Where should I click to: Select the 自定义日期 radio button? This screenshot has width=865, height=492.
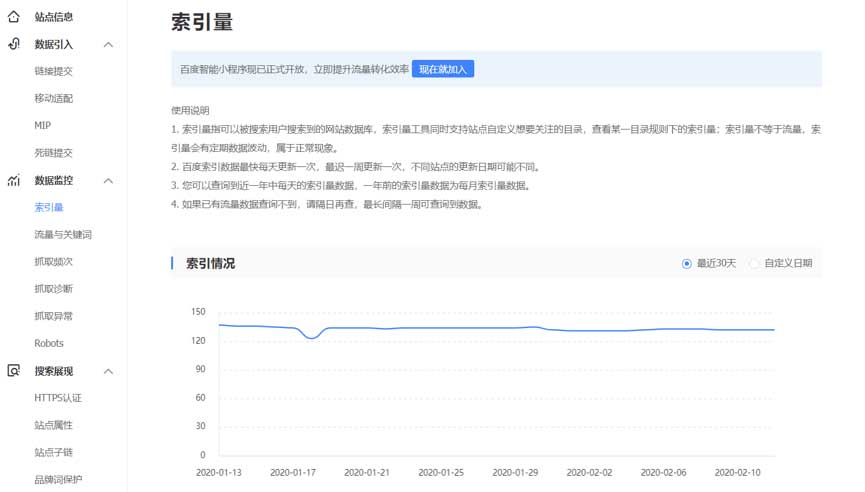tap(755, 264)
